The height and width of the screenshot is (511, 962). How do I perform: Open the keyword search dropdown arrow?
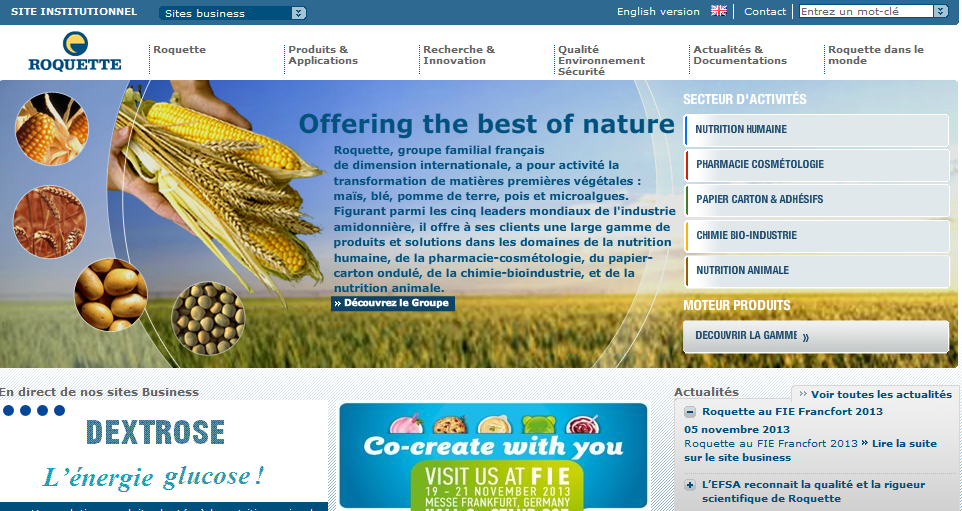point(941,11)
